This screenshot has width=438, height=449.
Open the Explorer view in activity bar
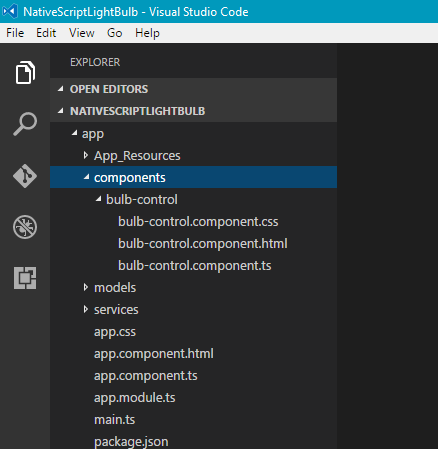coord(25,72)
